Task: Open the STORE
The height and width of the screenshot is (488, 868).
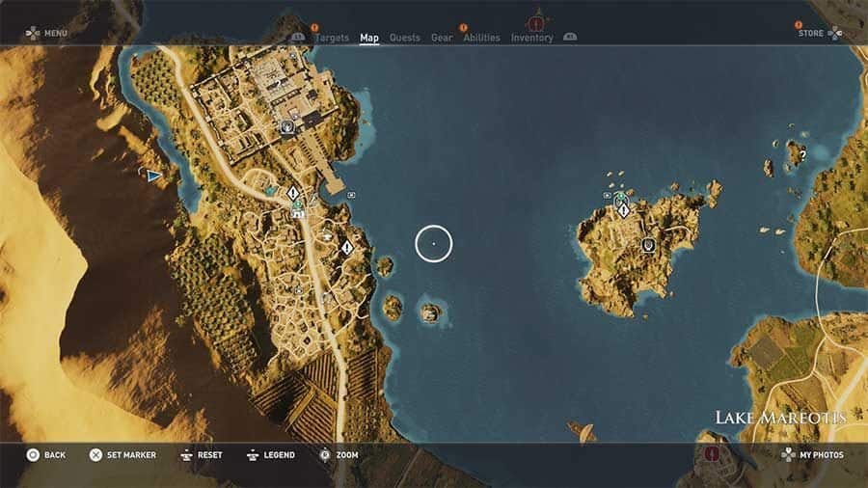Action: click(820, 33)
